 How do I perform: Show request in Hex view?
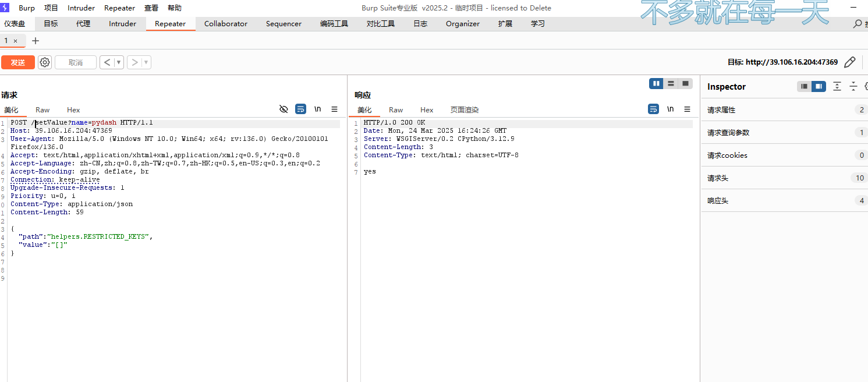[73, 109]
